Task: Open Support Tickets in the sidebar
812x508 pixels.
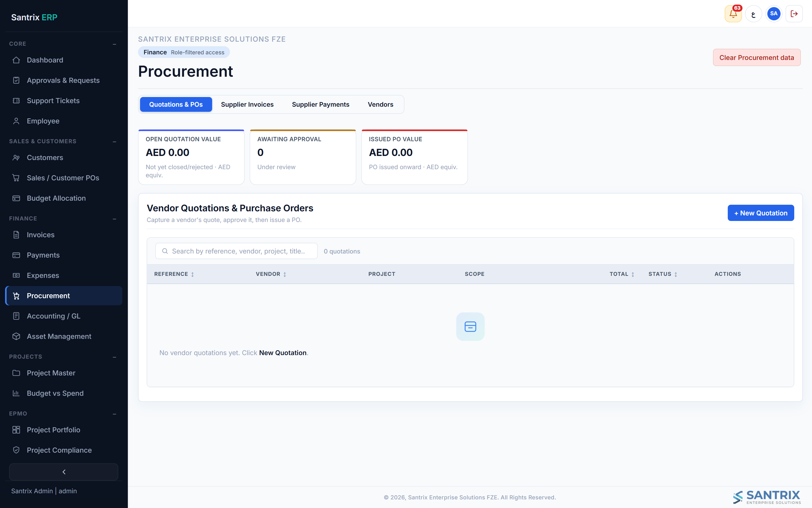Action: click(x=64, y=101)
